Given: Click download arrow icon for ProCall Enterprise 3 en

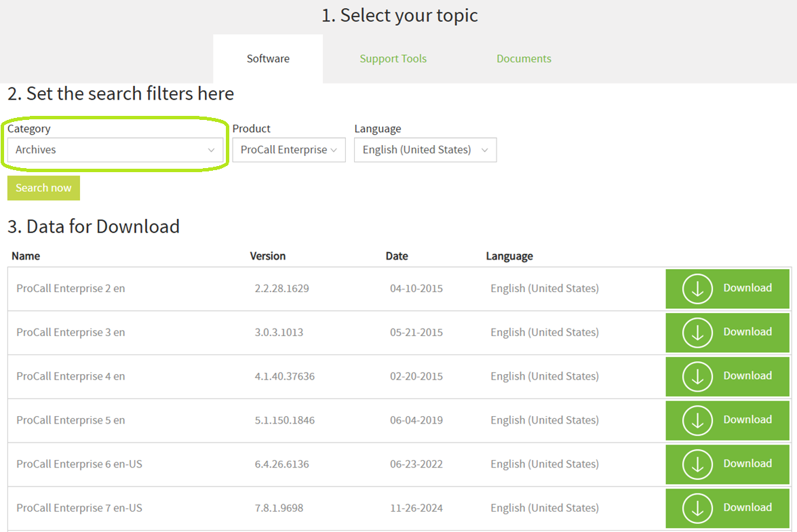Looking at the screenshot, I should [697, 333].
